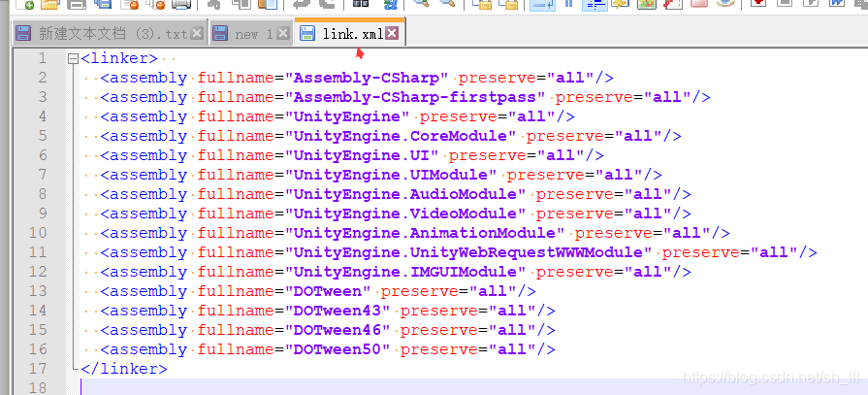Click the "UnityEngine" value on line 4
Screen dimensions: 868x395
347,116
